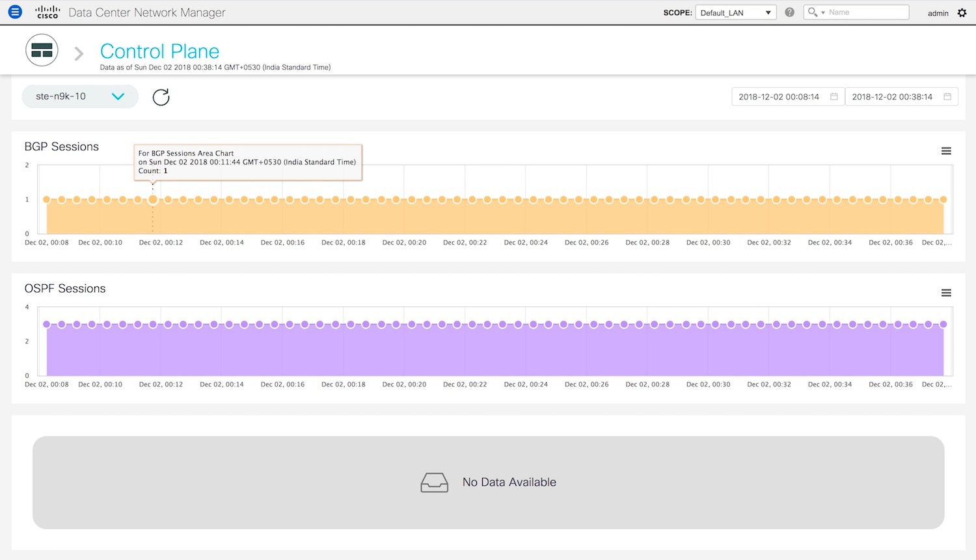Open the search filter type arrow
This screenshot has width=976, height=560.
point(823,13)
